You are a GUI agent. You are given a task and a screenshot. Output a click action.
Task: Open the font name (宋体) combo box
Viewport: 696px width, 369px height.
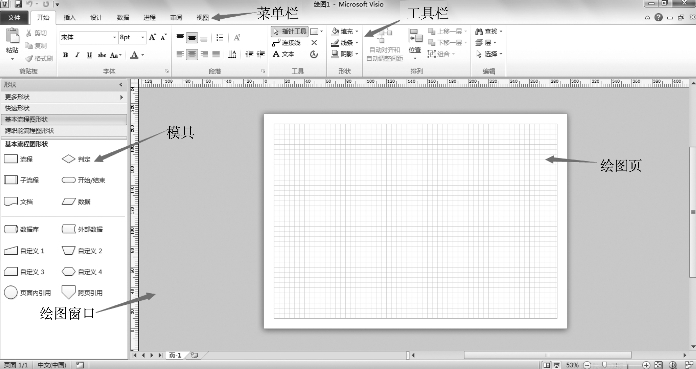88,37
